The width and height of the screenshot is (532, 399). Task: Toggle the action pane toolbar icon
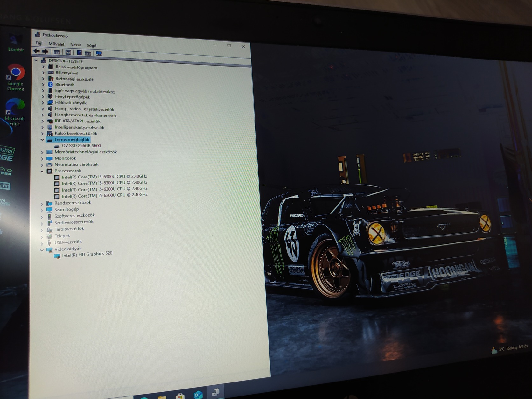(x=88, y=53)
